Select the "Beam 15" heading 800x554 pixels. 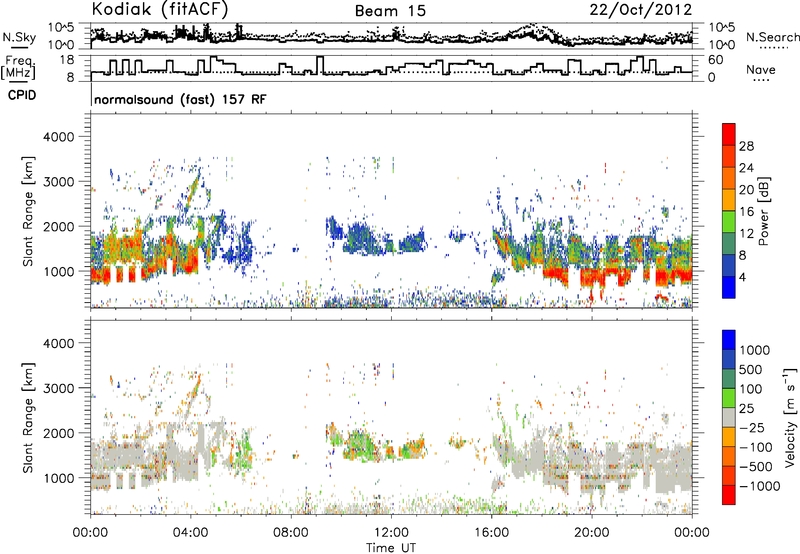(390, 11)
